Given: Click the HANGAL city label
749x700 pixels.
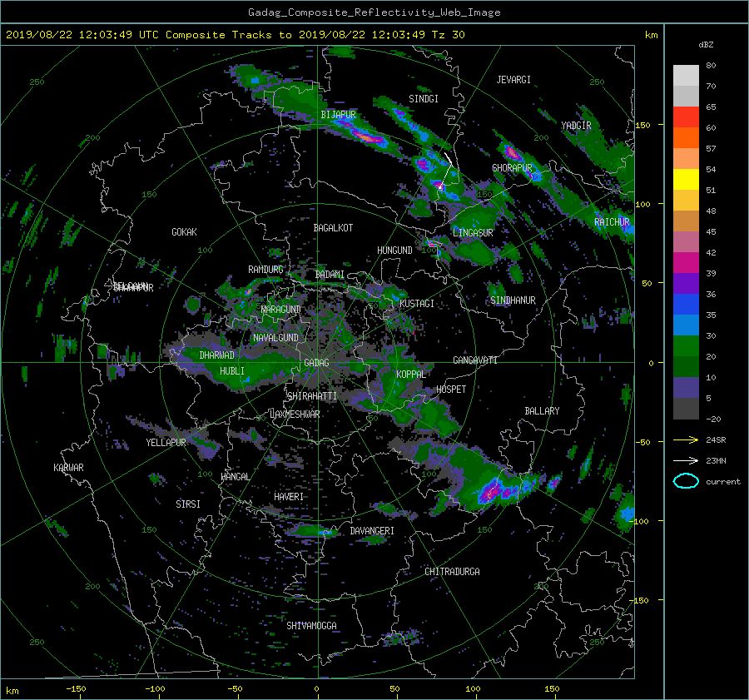Looking at the screenshot, I should pos(236,477).
